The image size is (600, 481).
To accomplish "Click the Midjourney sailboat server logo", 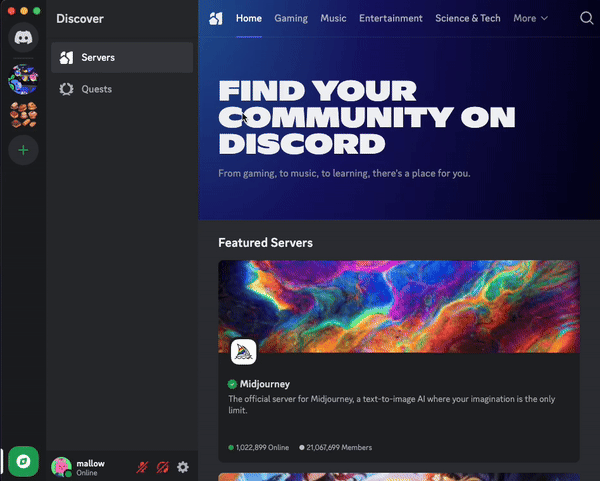I will pos(243,352).
